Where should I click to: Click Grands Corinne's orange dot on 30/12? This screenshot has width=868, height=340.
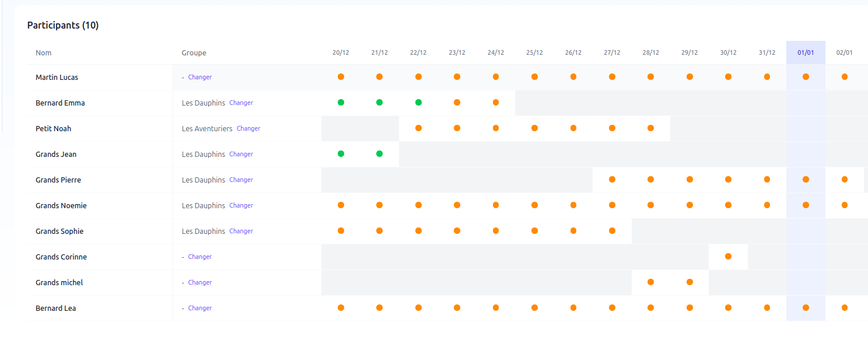coord(728,257)
